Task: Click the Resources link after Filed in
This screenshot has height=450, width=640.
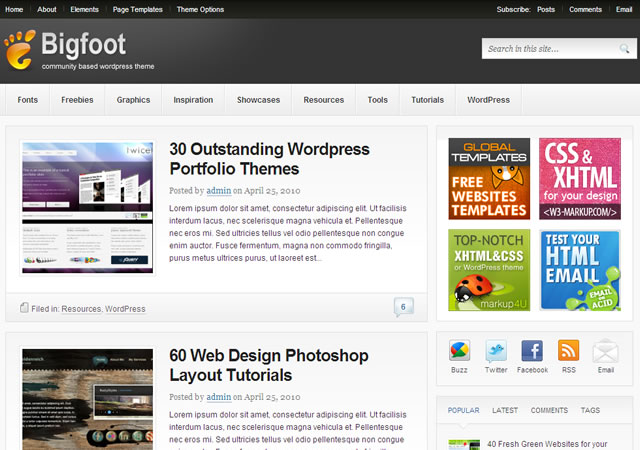Action: [x=81, y=309]
